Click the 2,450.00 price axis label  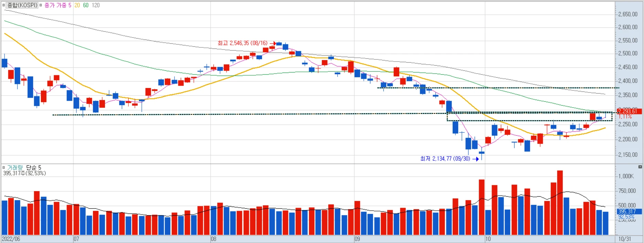click(628, 67)
